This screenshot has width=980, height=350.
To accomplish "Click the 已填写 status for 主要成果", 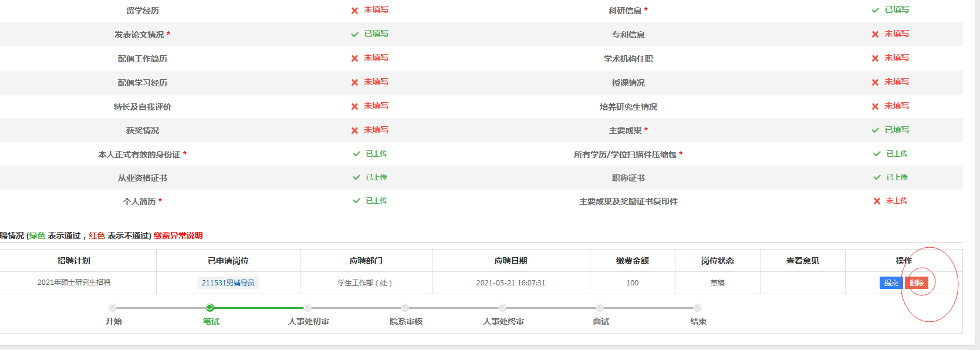I will pos(897,130).
